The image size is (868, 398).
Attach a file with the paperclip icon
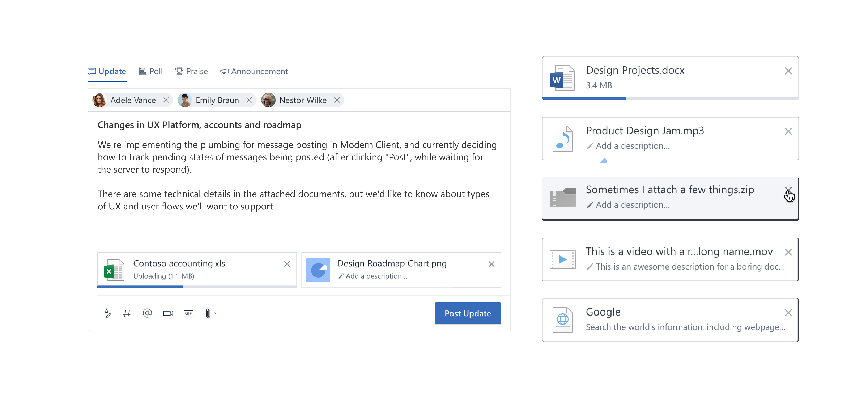[208, 313]
